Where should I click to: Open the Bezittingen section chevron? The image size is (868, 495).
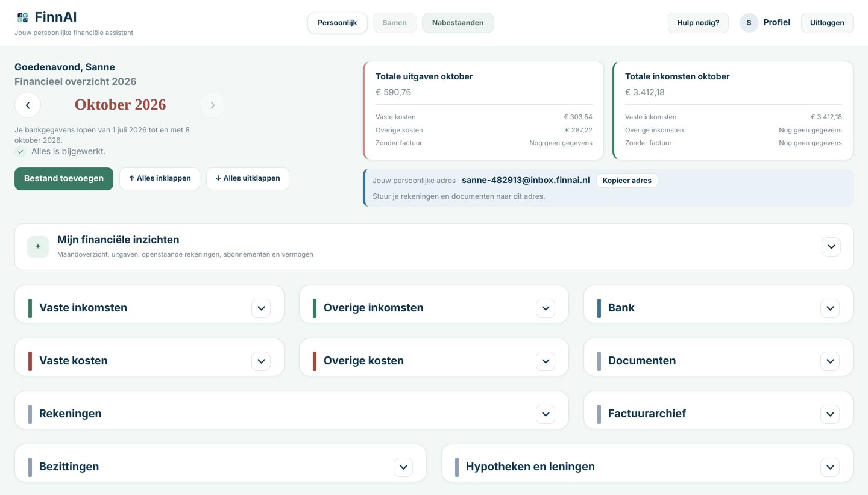click(x=403, y=467)
